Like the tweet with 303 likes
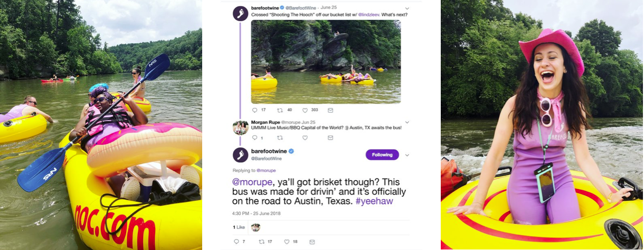This screenshot has height=250, width=644. click(305, 110)
